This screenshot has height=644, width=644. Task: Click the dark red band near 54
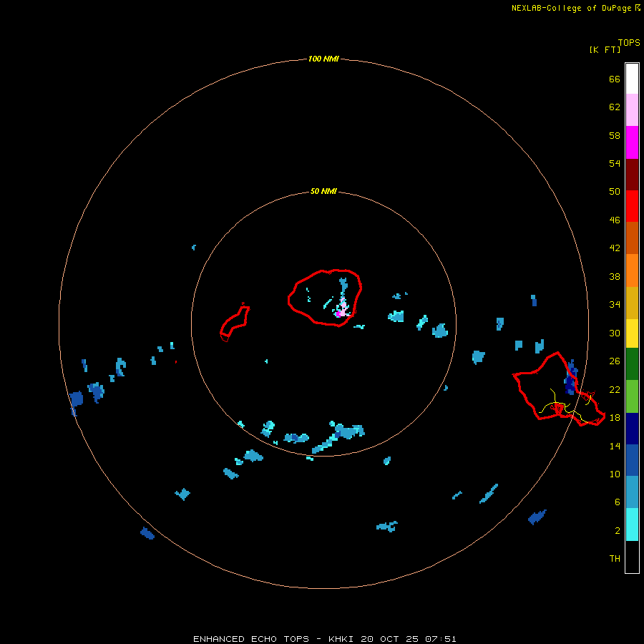[632, 174]
